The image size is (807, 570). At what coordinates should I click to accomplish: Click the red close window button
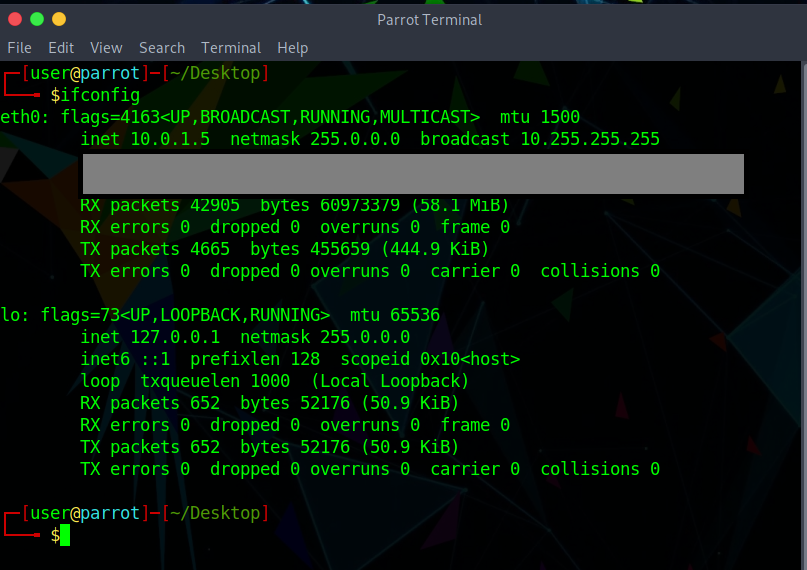15,19
